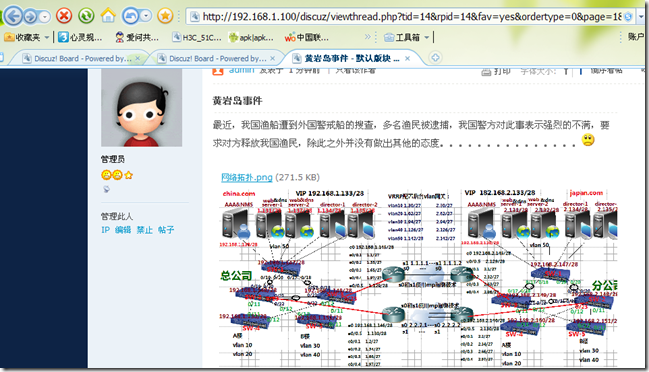Open the 心灵视... bookmark
This screenshot has width=649, height=372.
pyautogui.click(x=80, y=37)
